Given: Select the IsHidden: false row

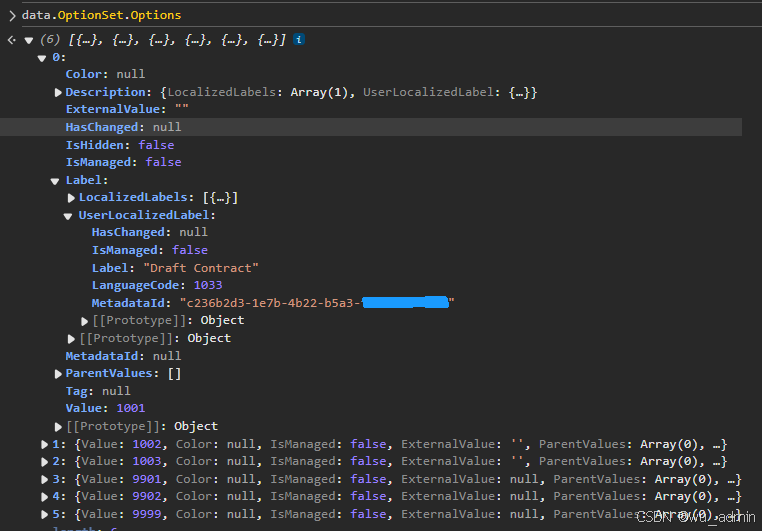Looking at the screenshot, I should 120,145.
